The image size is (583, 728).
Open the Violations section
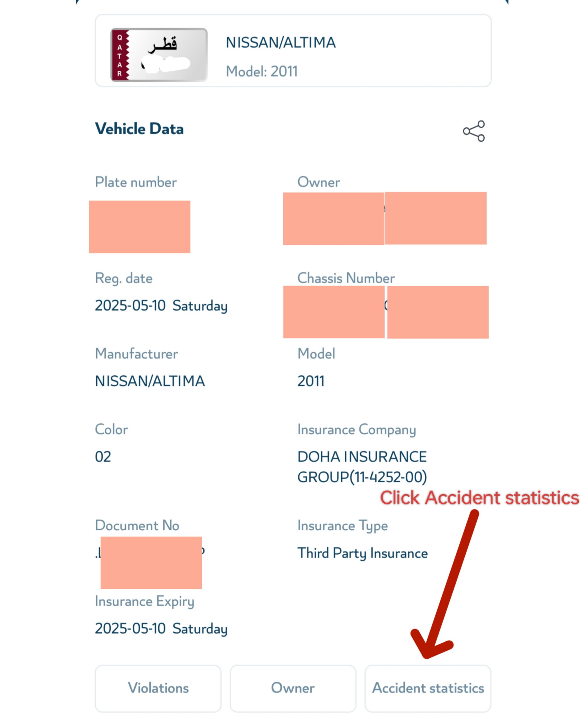click(x=158, y=688)
